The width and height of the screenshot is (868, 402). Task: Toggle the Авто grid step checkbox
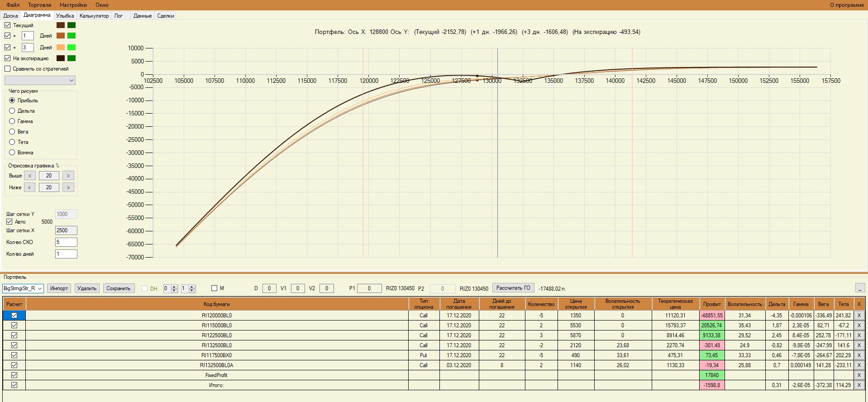pyautogui.click(x=10, y=222)
